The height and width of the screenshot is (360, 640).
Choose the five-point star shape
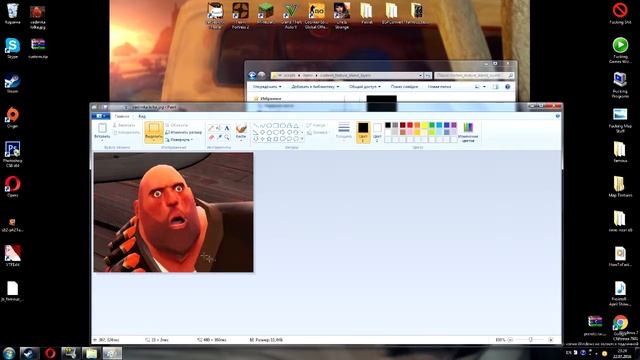[x=269, y=139]
